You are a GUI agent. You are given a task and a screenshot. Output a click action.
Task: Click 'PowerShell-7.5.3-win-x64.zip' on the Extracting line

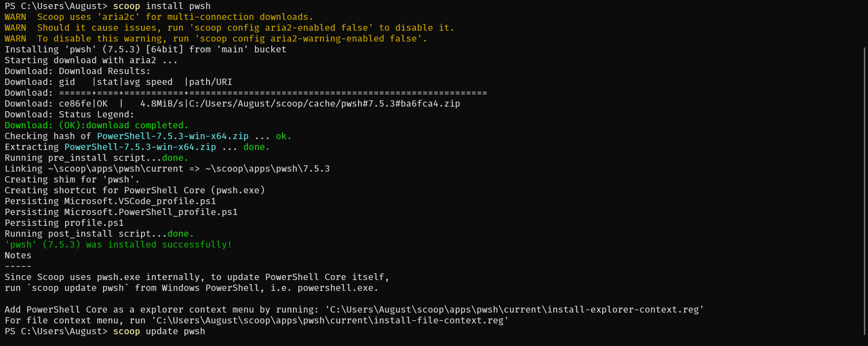(x=140, y=147)
